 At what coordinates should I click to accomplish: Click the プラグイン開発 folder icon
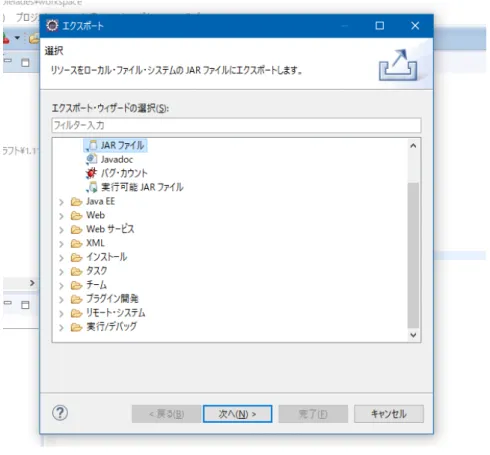76,299
